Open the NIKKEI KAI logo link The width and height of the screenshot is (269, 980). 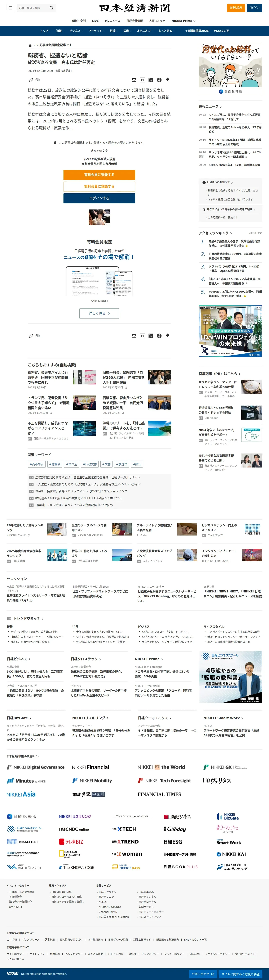pyautogui.click(x=231, y=854)
